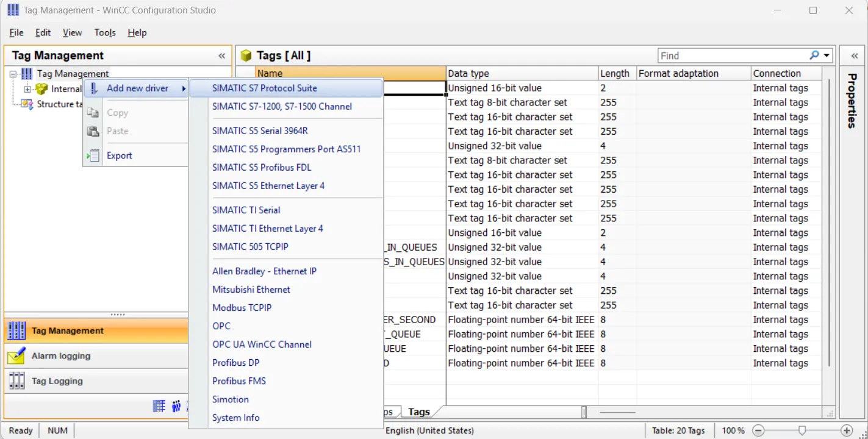The height and width of the screenshot is (439, 868).
Task: Pick SIMATIC S5 Ethernet Layer 4 driver
Action: pyautogui.click(x=286, y=186)
